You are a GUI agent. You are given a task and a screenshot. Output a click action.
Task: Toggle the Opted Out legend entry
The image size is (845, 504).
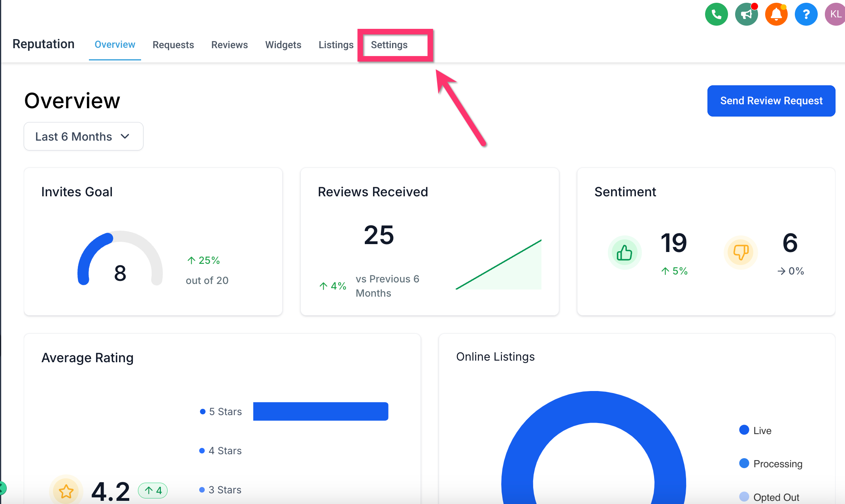[775, 497]
